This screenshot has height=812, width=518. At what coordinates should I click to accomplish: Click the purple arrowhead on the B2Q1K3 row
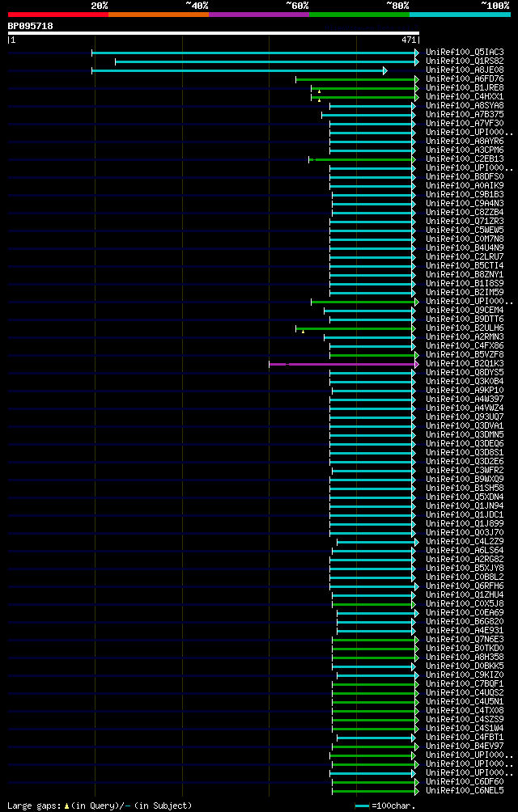(x=417, y=364)
